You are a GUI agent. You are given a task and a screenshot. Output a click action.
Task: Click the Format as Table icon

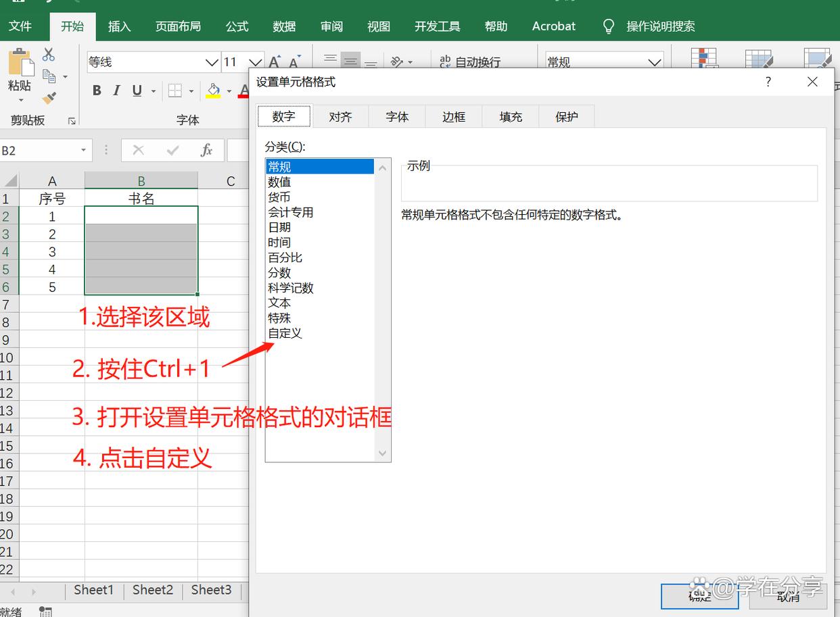[x=759, y=58]
